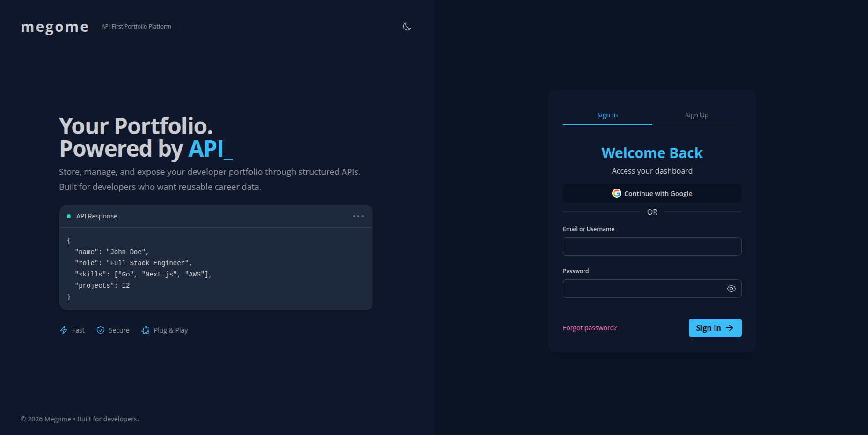Submit with the blue Sign In button
868x435 pixels.
(x=715, y=328)
